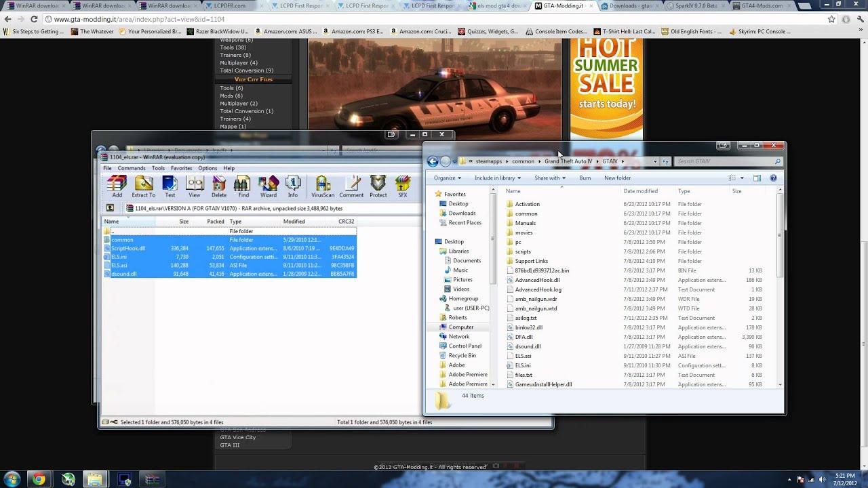The height and width of the screenshot is (488, 868).
Task: Expand the address bar history dropdown in Explorer
Action: click(654, 161)
